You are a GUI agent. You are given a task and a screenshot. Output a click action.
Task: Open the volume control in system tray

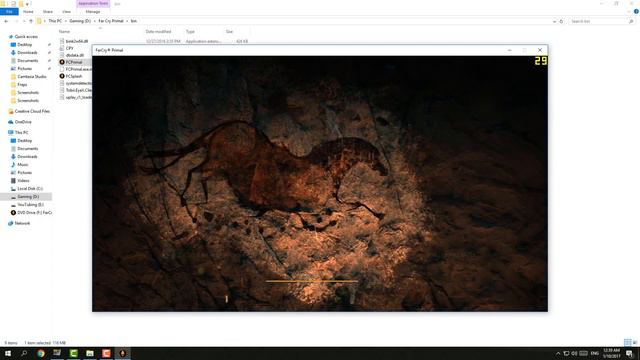(574, 353)
